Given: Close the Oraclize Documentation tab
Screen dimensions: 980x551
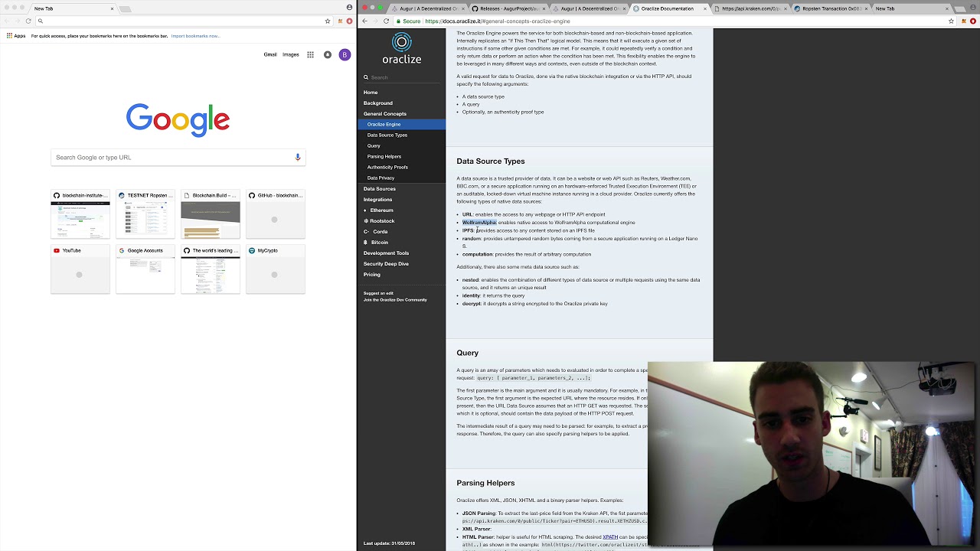Looking at the screenshot, I should coord(705,8).
